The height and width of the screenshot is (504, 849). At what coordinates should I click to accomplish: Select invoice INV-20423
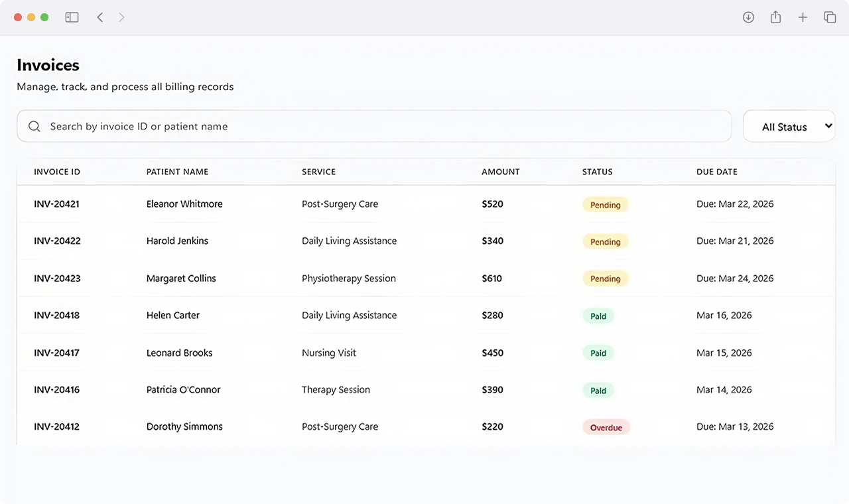[57, 279]
